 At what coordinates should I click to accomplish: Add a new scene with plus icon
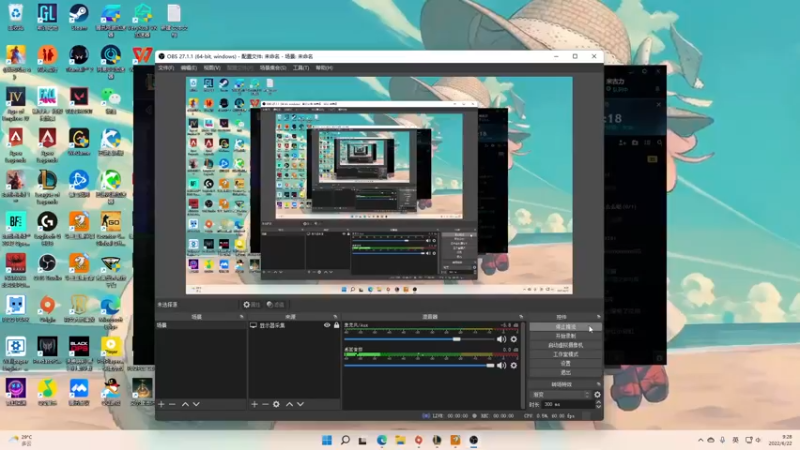click(x=161, y=404)
